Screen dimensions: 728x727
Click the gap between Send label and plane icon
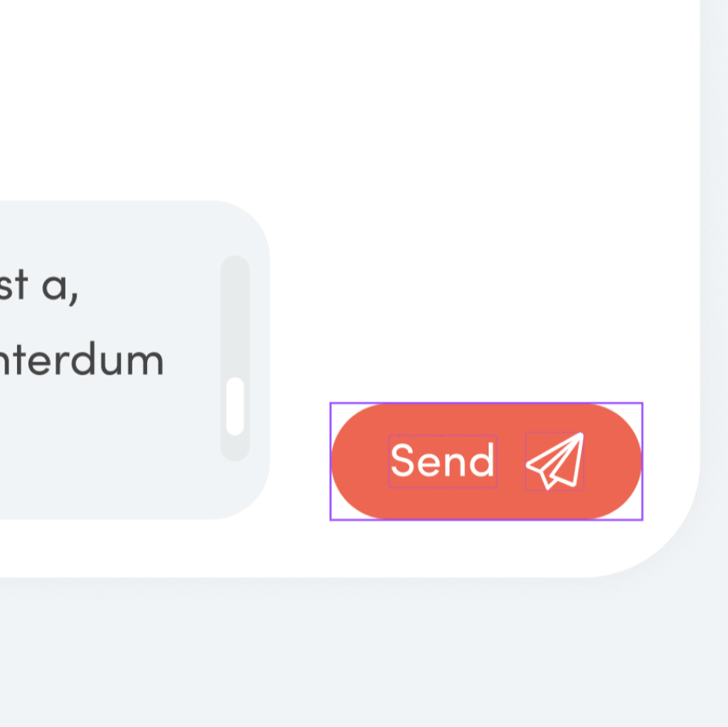click(511, 461)
